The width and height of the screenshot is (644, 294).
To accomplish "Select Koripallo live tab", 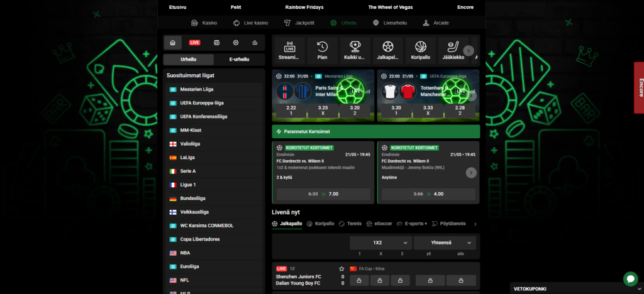I will tap(320, 224).
